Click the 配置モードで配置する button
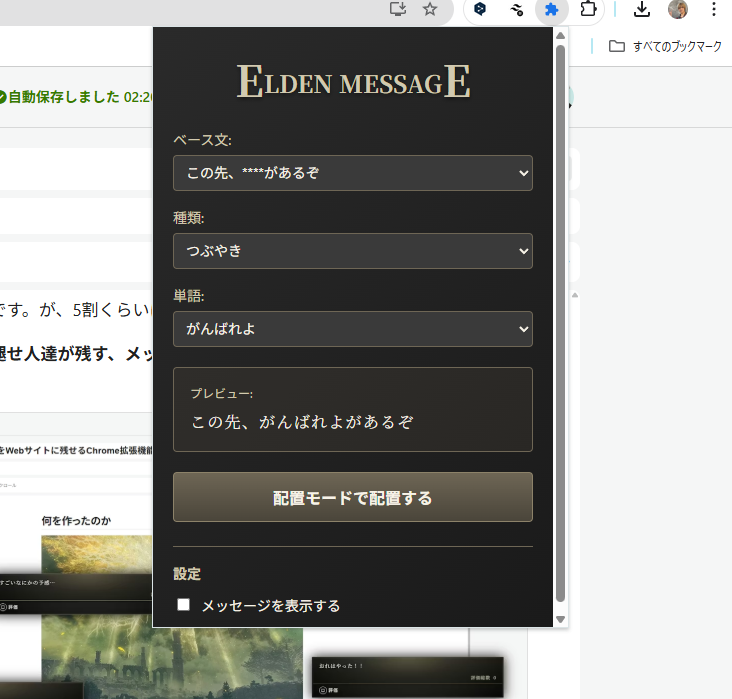The width and height of the screenshot is (732, 699). 352,497
